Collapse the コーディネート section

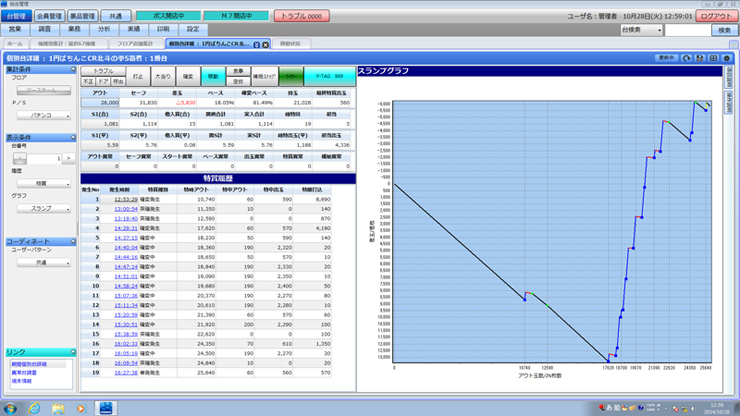coord(73,241)
